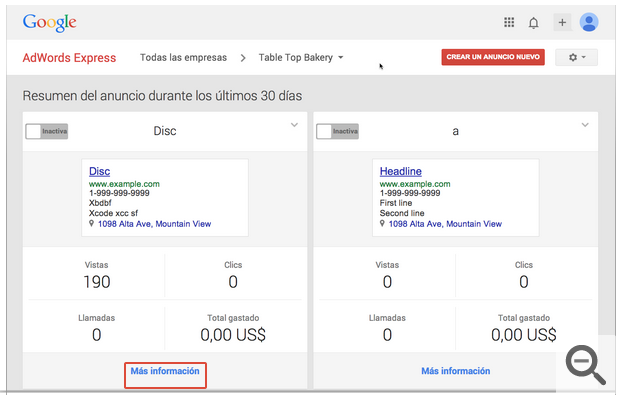
Task: Open the Disc ad headline link
Action: [x=99, y=171]
